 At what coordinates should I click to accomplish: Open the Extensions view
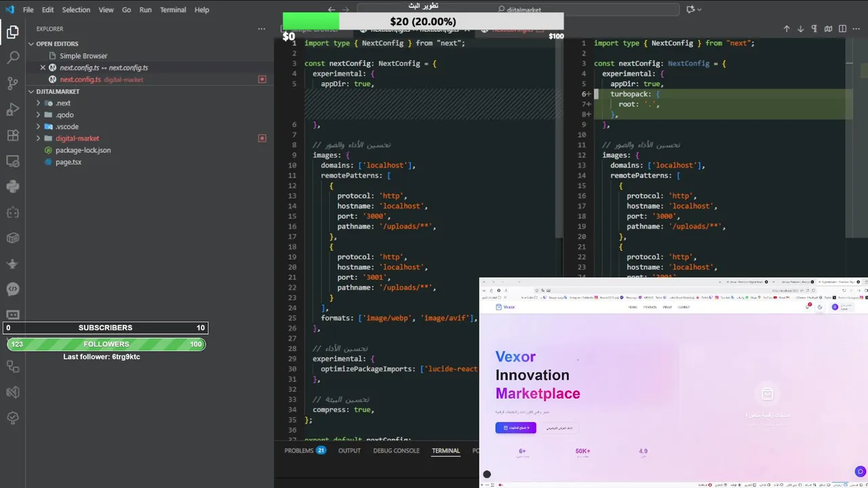tap(13, 135)
